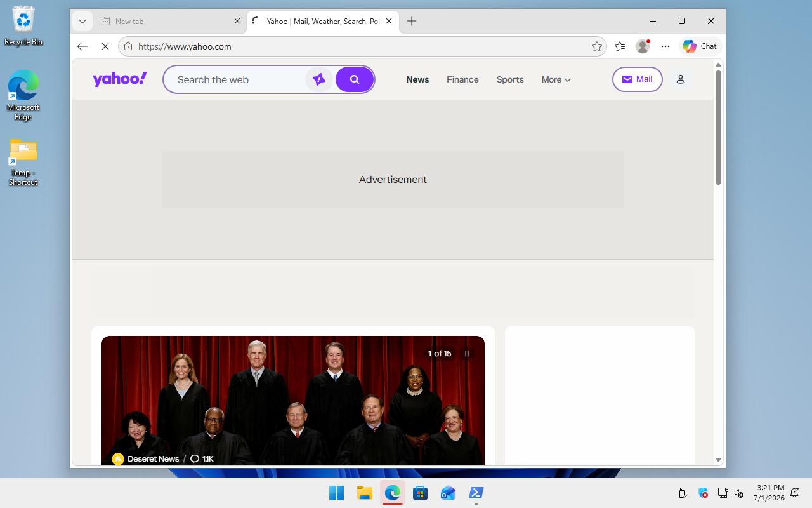The height and width of the screenshot is (508, 812).
Task: Open the Deseret News source link
Action: 145,458
